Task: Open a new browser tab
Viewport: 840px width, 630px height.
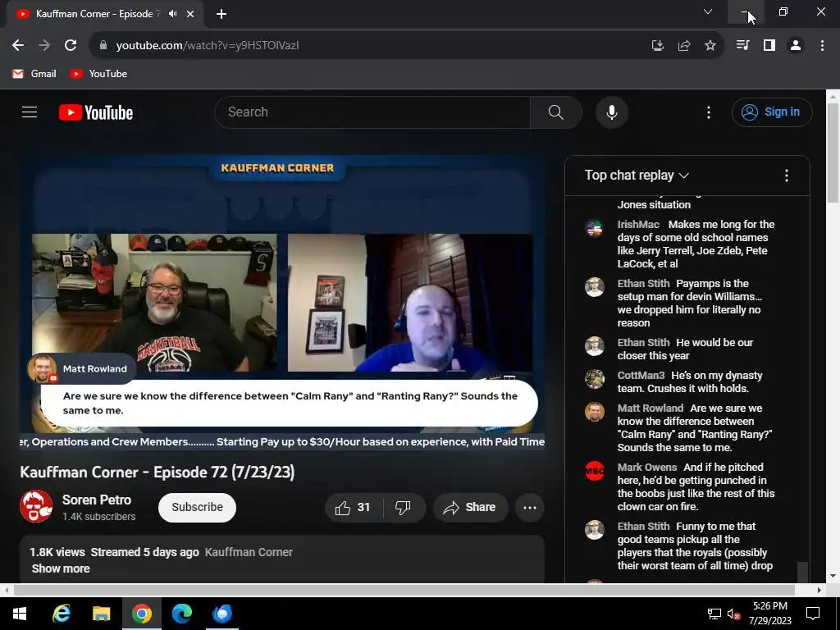Action: click(x=221, y=14)
